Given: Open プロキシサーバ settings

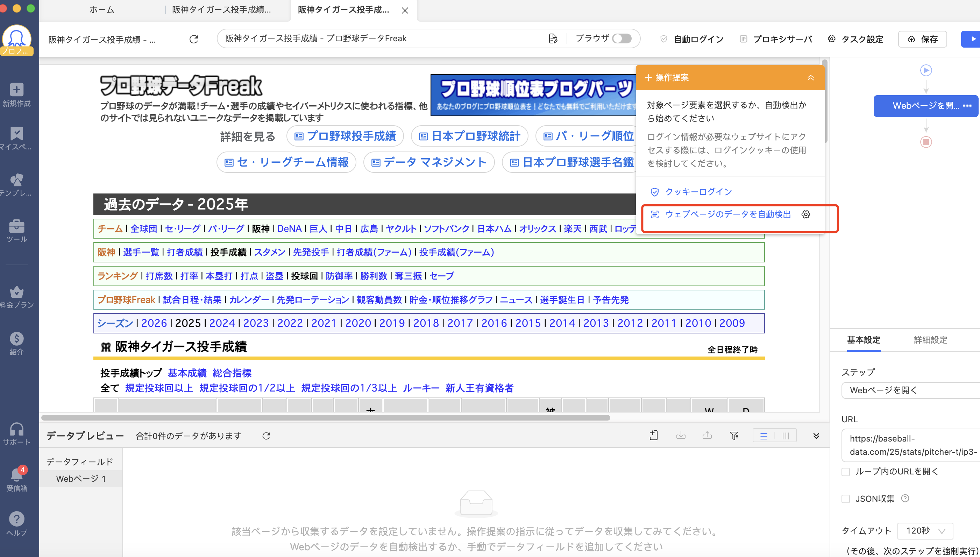Looking at the screenshot, I should [x=775, y=39].
